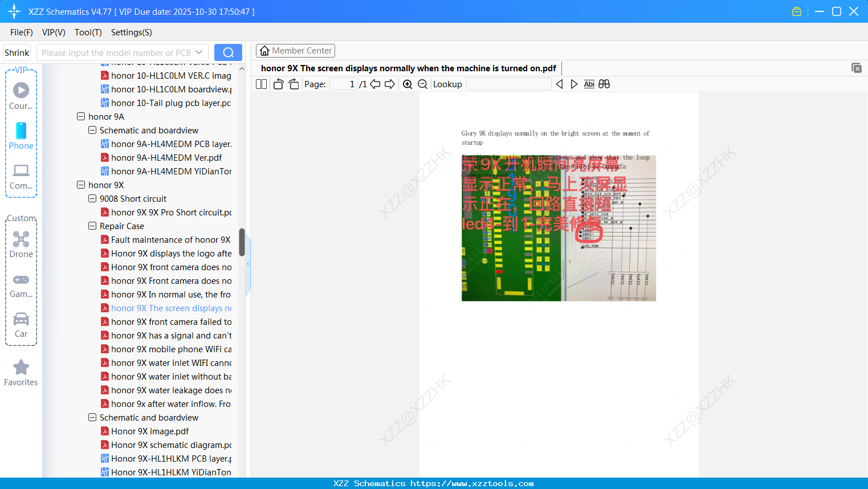Viewport: 868px width, 489px height.
Task: Open honor 10-HL1C0LM VER.C image file
Action: point(166,75)
